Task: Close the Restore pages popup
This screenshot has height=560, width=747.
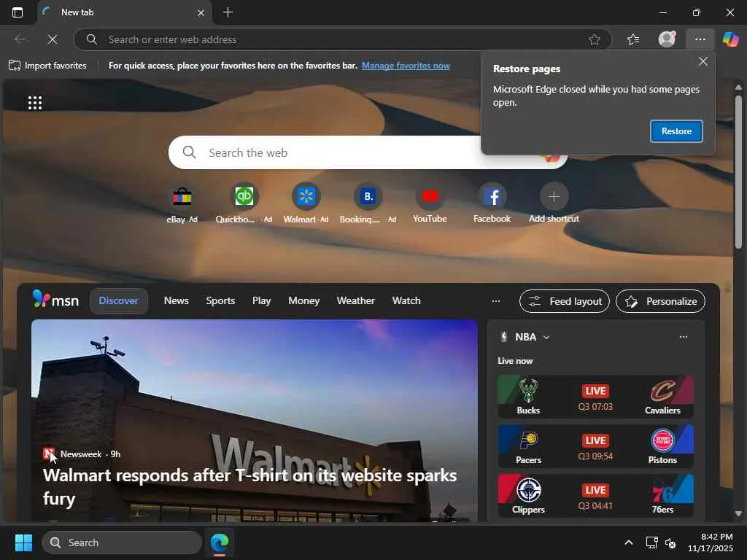Action: (703, 61)
